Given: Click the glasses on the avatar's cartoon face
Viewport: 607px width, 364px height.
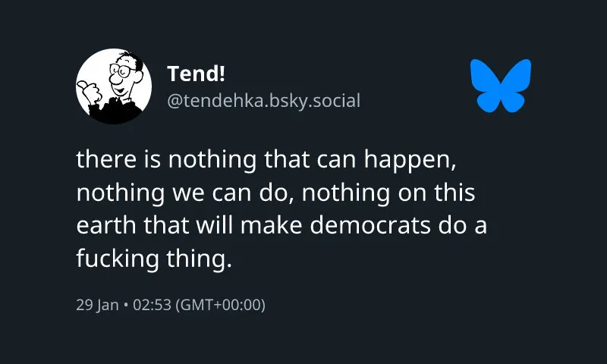Looking at the screenshot, I should (123, 71).
